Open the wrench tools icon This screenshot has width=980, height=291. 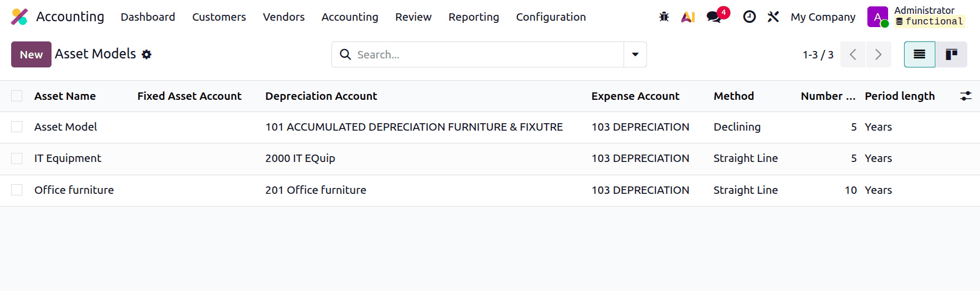(x=773, y=17)
